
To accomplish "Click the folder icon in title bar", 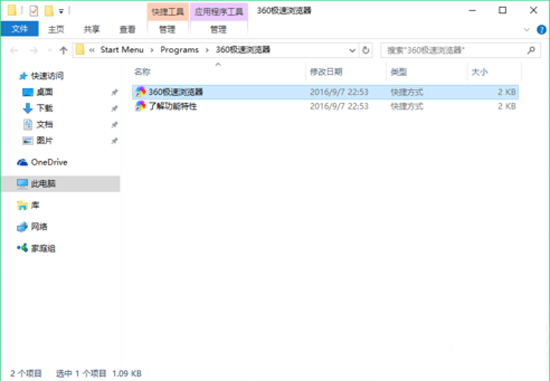I will pyautogui.click(x=12, y=11).
